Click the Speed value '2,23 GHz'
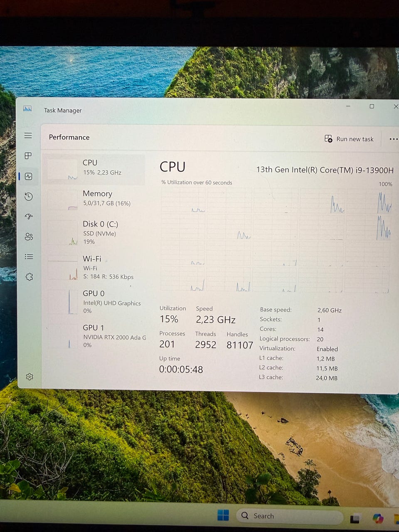399x532 pixels. click(x=216, y=320)
